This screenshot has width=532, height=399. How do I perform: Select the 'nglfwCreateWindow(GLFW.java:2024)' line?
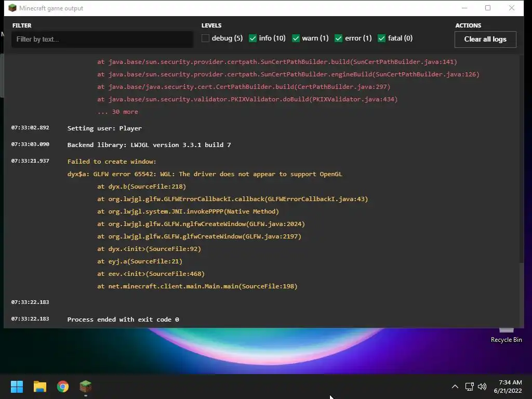pos(201,224)
